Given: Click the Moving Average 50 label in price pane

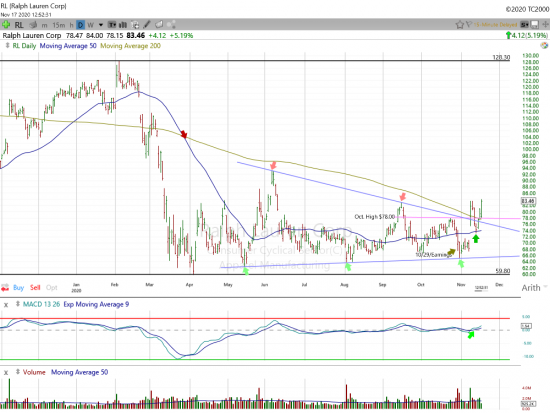Looking at the screenshot, I should click(x=68, y=46).
